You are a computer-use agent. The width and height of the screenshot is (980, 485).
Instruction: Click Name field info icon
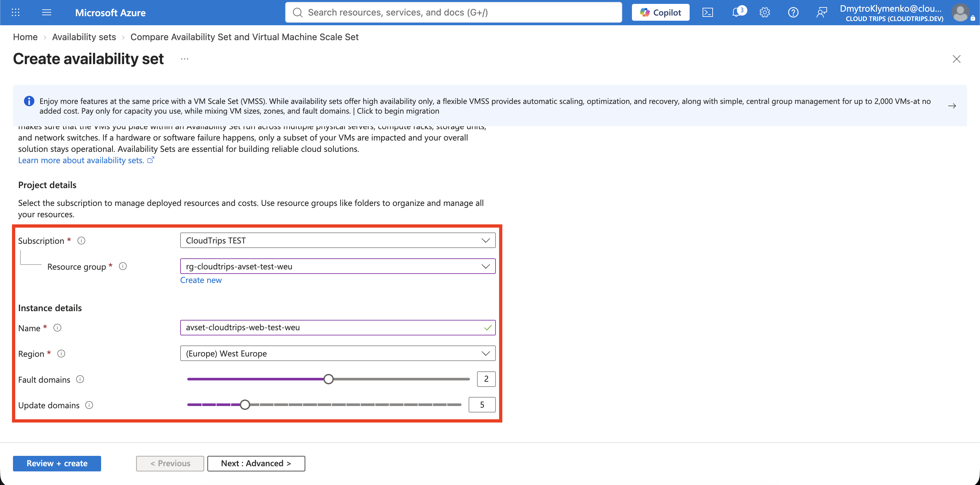(x=57, y=328)
